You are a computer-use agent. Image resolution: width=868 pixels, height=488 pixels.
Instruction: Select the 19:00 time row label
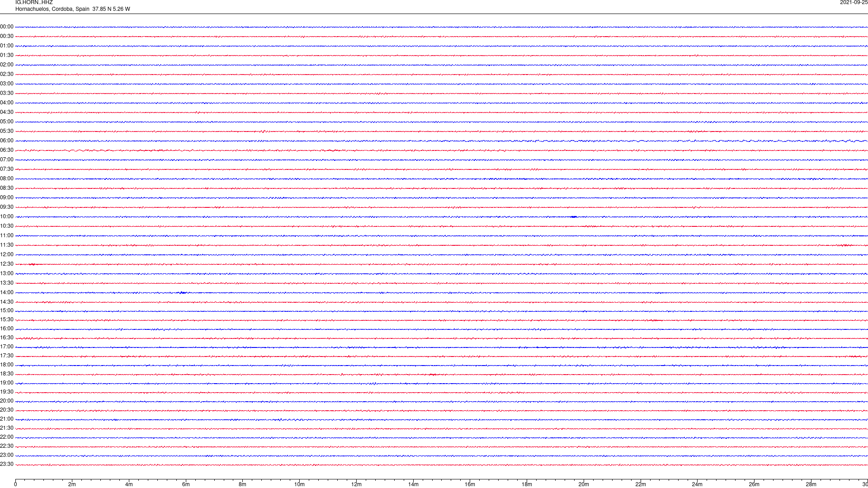coord(7,383)
